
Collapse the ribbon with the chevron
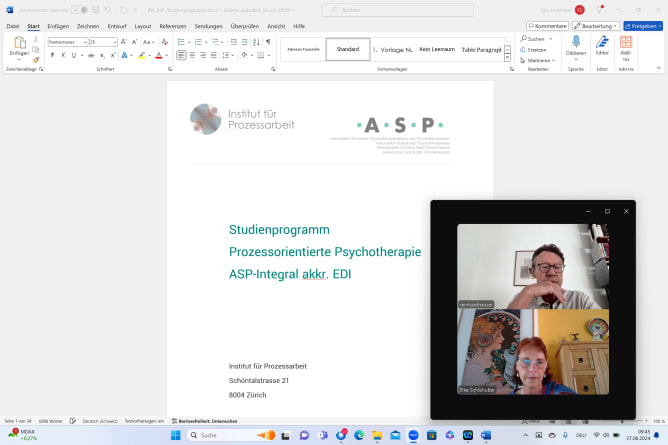[659, 68]
